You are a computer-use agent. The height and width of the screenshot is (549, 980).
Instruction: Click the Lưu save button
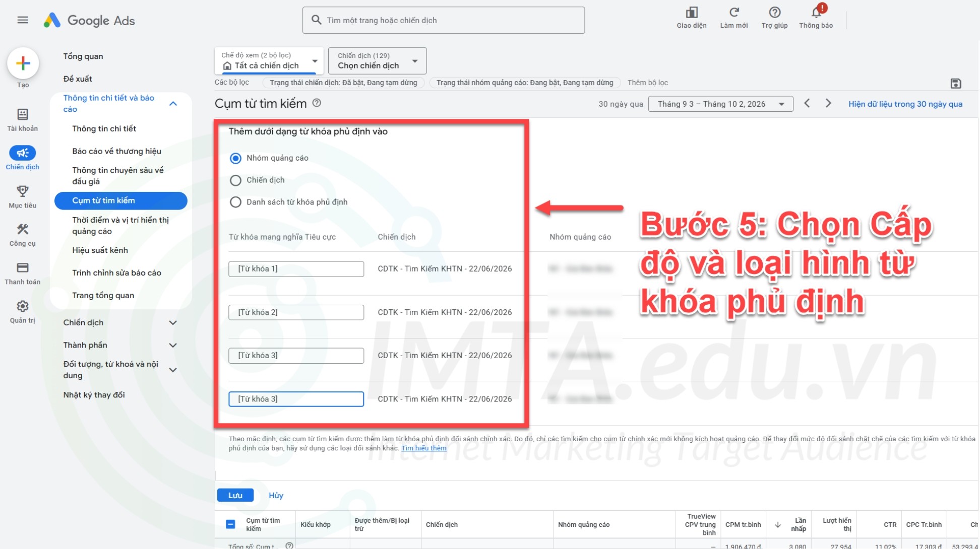tap(235, 495)
